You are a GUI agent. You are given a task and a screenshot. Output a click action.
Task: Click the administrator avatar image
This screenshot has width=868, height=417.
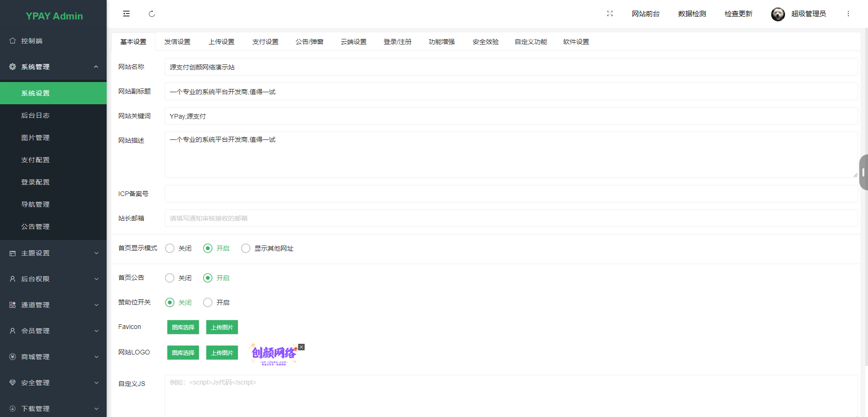pos(778,14)
